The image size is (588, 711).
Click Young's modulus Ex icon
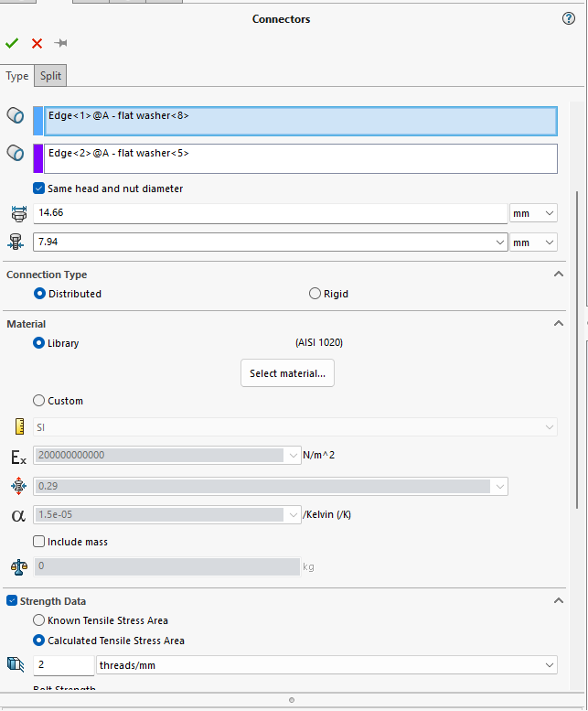coord(18,458)
